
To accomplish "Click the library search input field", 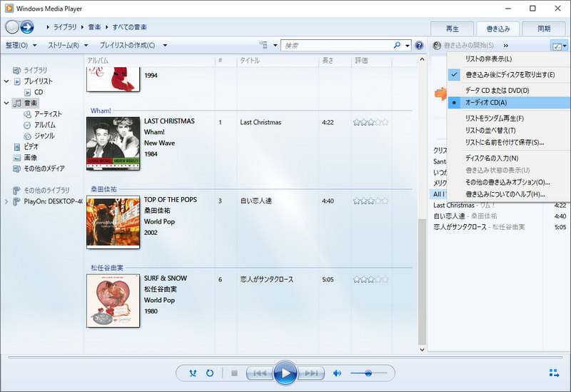I will 337,46.
